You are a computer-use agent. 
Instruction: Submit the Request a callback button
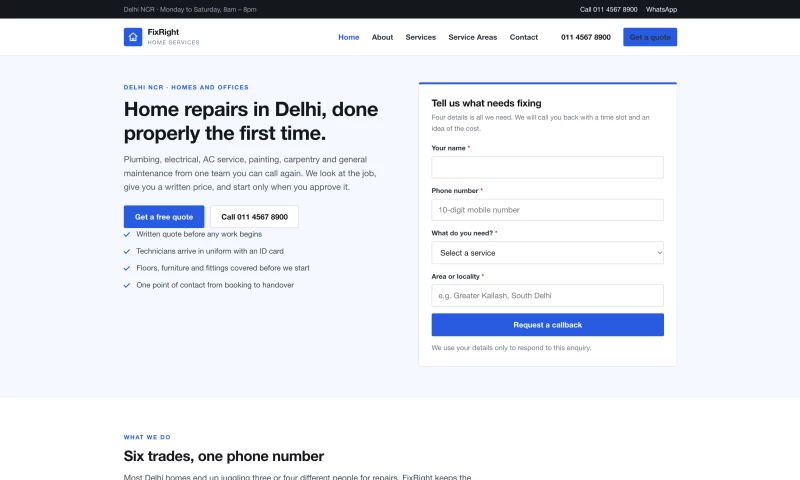pos(547,325)
